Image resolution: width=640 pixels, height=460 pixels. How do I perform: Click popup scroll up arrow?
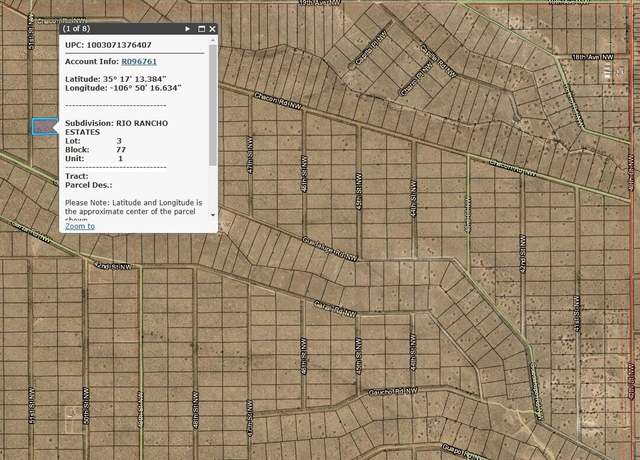213,40
